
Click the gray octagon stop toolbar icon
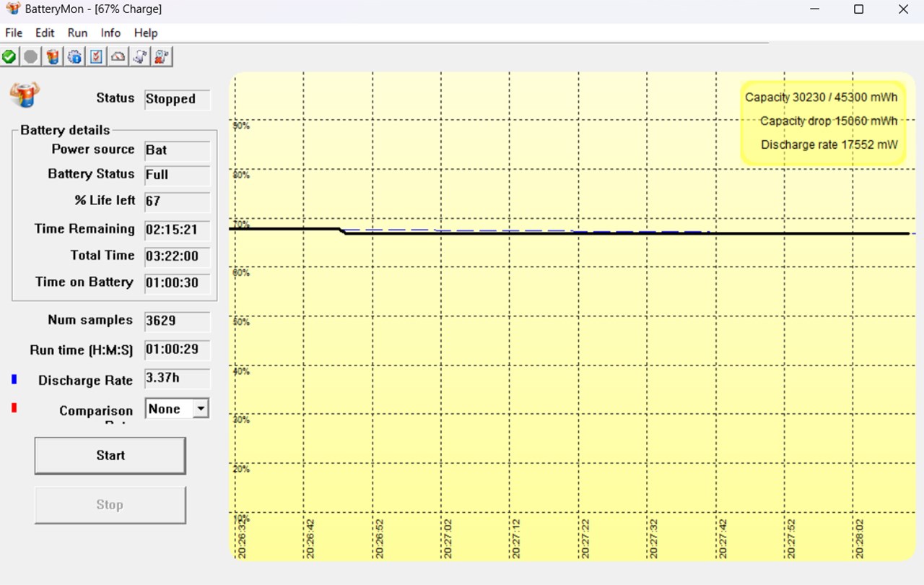coord(31,56)
